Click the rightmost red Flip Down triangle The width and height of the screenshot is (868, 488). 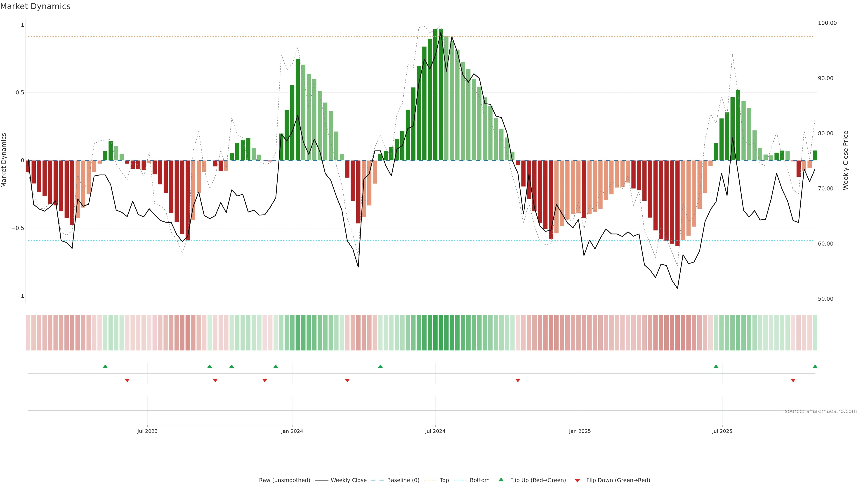coord(793,380)
